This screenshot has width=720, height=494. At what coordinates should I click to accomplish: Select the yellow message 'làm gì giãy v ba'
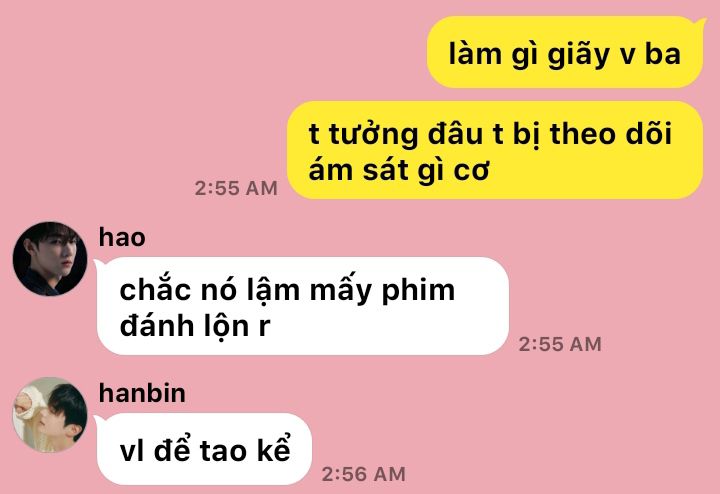coord(565,52)
